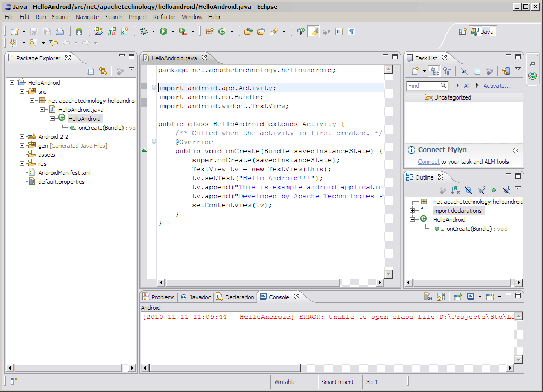Toggle Hide Local Types in Outline
Image resolution: width=543 pixels, height=392 pixels.
(x=506, y=190)
